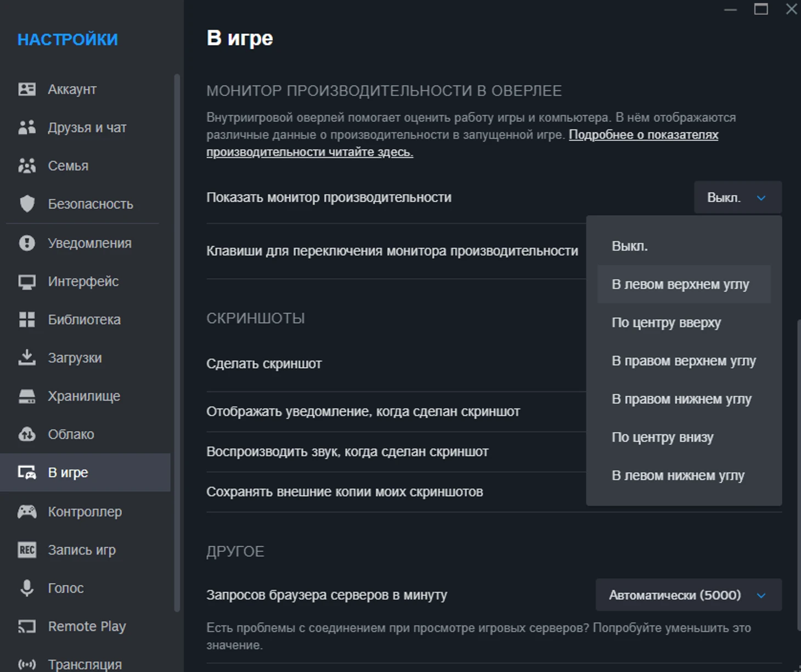This screenshot has height=672, width=801.
Task: Collapse the performance monitor position dropdown
Action: [737, 197]
